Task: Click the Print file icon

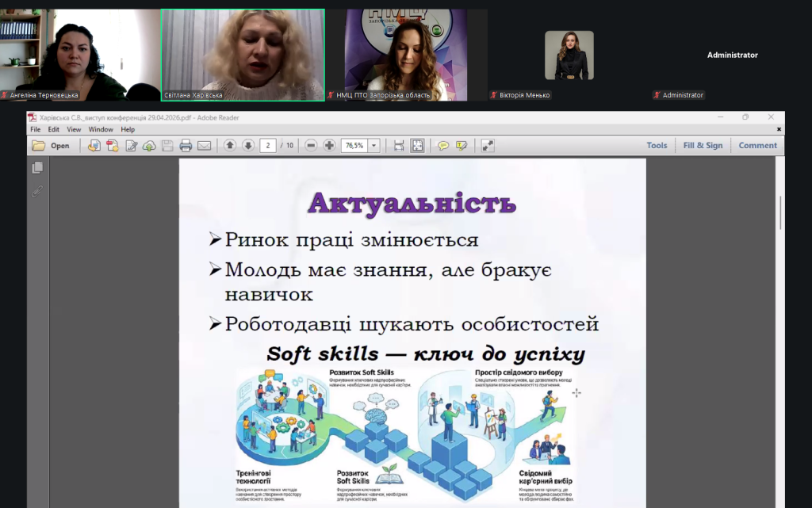Action: (186, 146)
